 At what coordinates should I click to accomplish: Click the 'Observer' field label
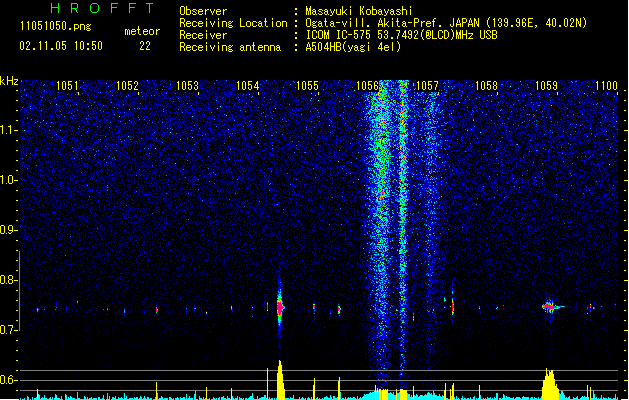pos(203,11)
